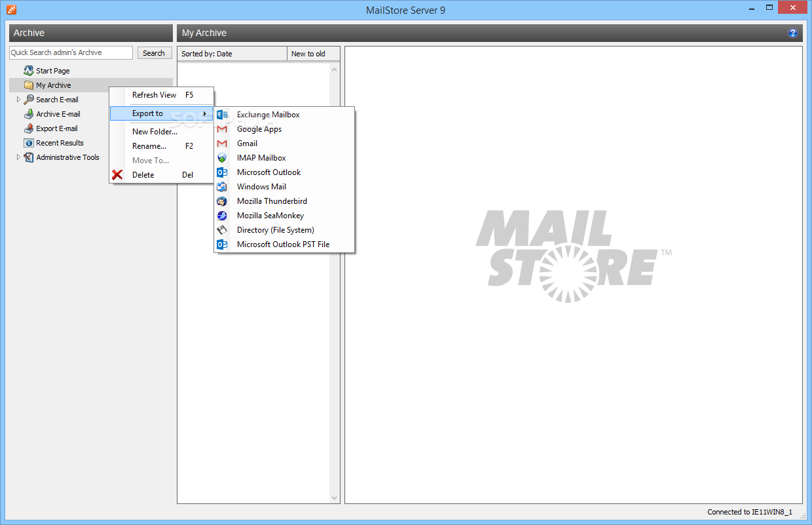This screenshot has width=812, height=525.
Task: Select Export to in context menu
Action: [162, 113]
